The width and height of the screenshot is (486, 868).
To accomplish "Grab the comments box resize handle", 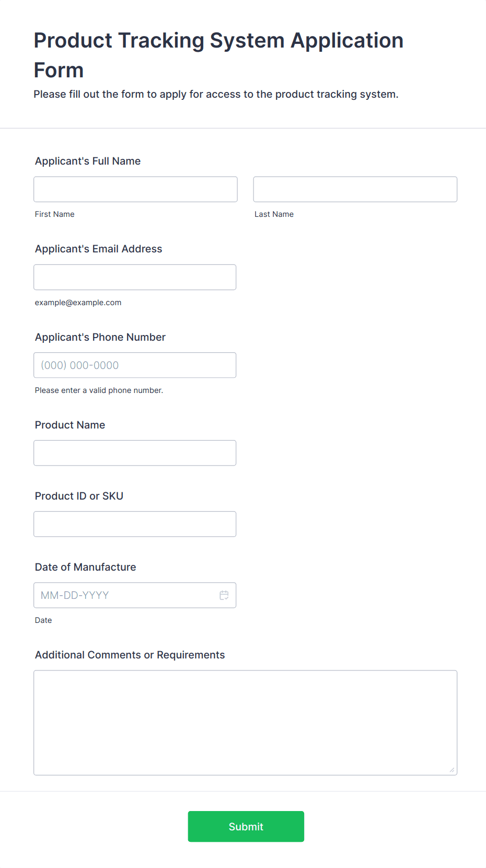I will click(x=452, y=770).
